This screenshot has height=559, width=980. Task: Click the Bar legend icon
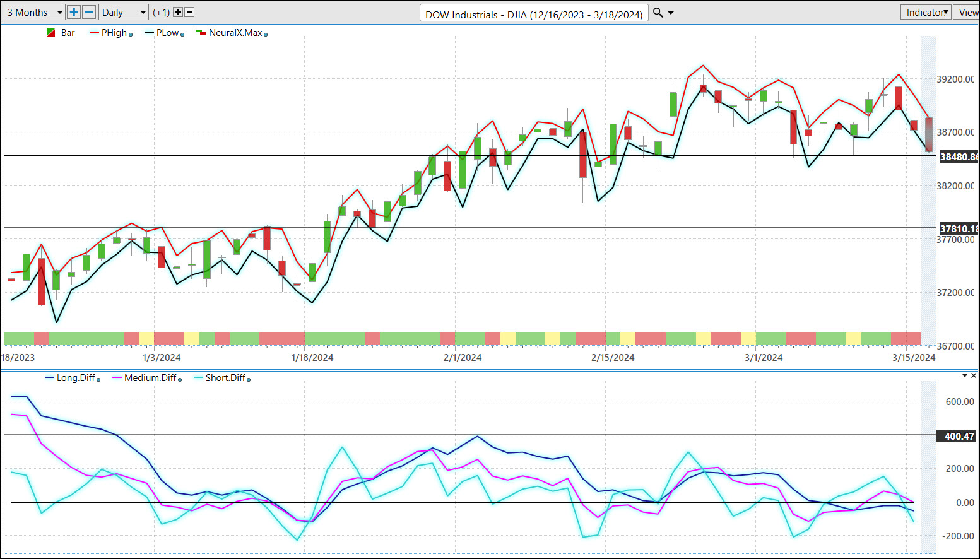click(x=50, y=33)
